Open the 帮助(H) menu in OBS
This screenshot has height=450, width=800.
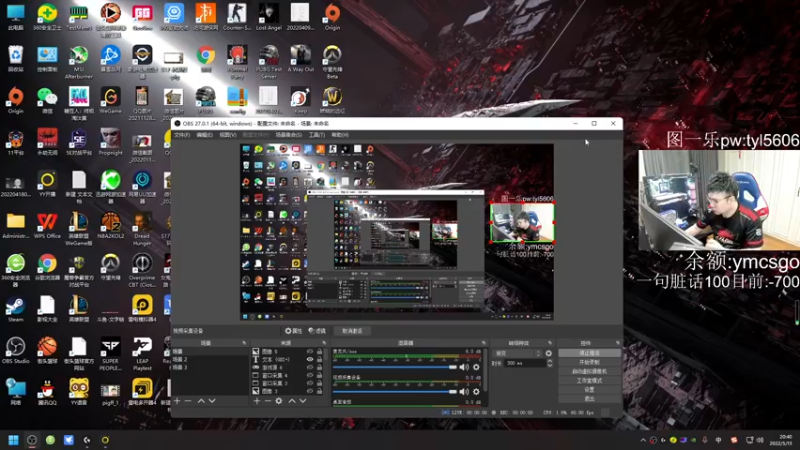coord(340,135)
